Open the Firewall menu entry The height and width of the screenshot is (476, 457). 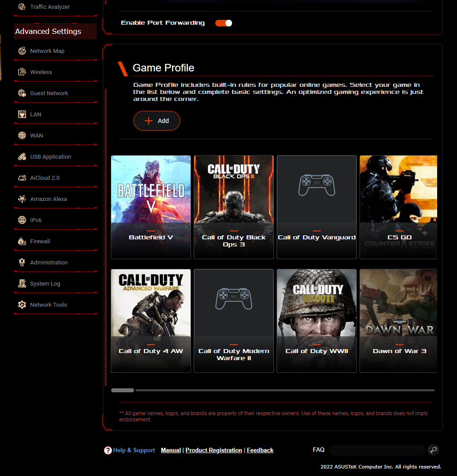(x=56, y=242)
